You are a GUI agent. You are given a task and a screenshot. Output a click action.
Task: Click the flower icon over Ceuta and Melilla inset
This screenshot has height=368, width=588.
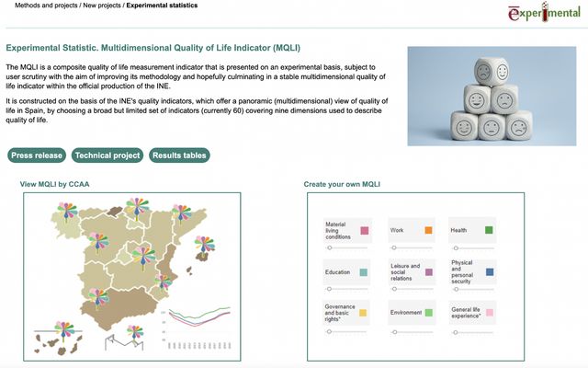pyautogui.click(x=135, y=335)
